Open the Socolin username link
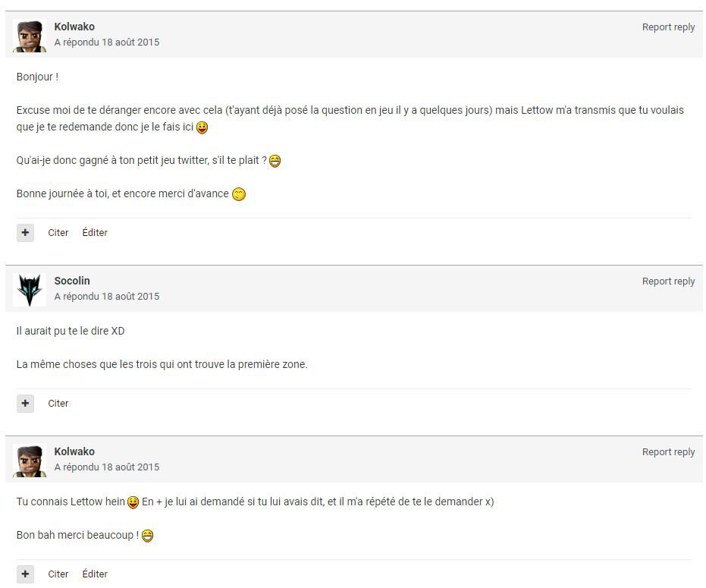The width and height of the screenshot is (706, 588). pyautogui.click(x=72, y=281)
